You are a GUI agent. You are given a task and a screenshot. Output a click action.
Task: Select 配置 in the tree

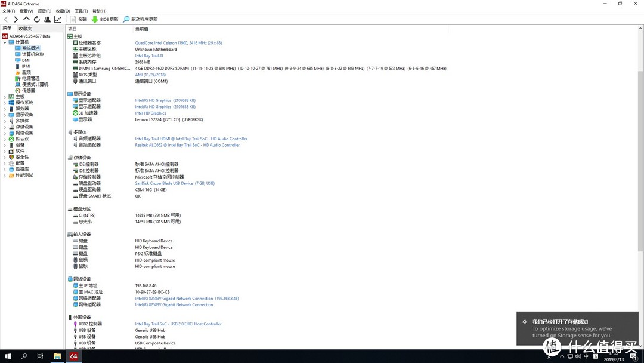pyautogui.click(x=20, y=163)
